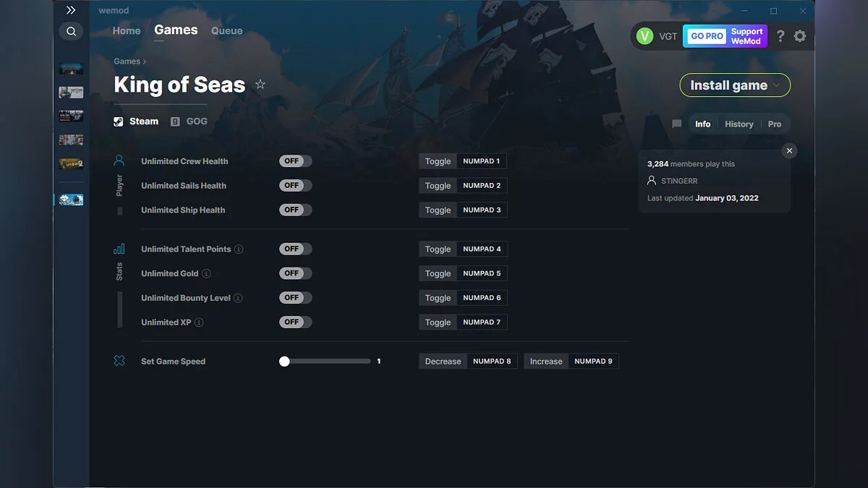Open help with the question mark icon
868x488 pixels.
tap(780, 35)
